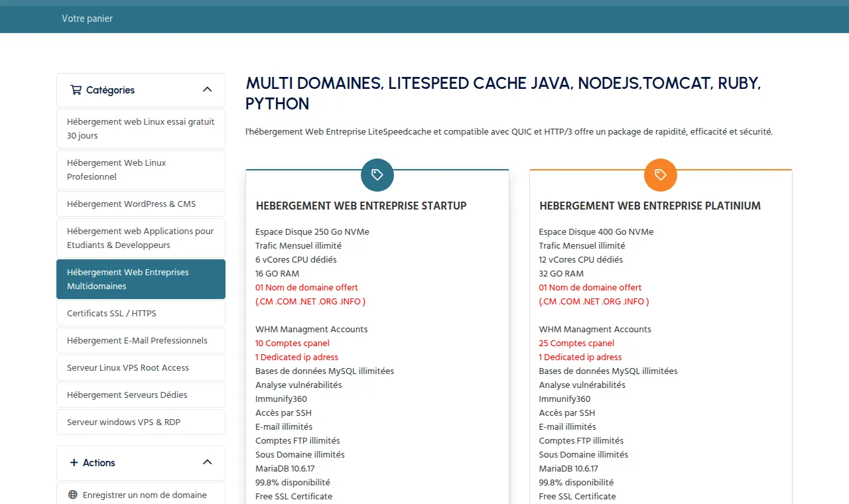Click the blue tag icon above Startup plan
The height and width of the screenshot is (504, 849).
(377, 175)
